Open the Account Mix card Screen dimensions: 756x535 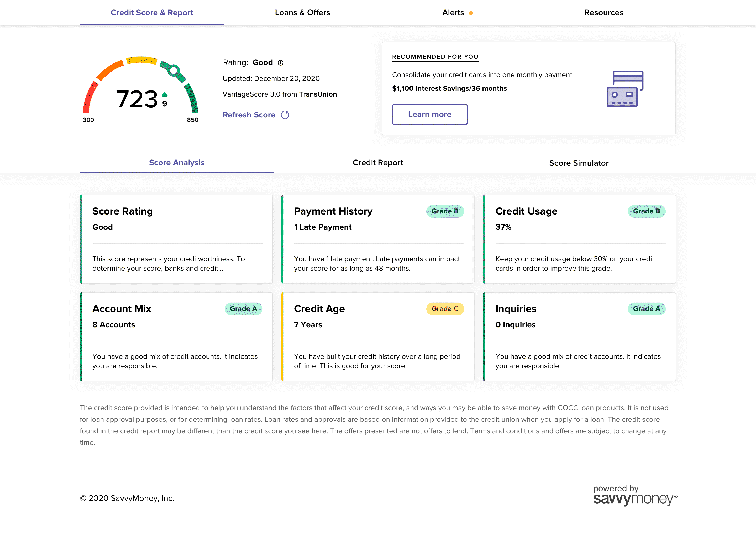[x=176, y=336]
